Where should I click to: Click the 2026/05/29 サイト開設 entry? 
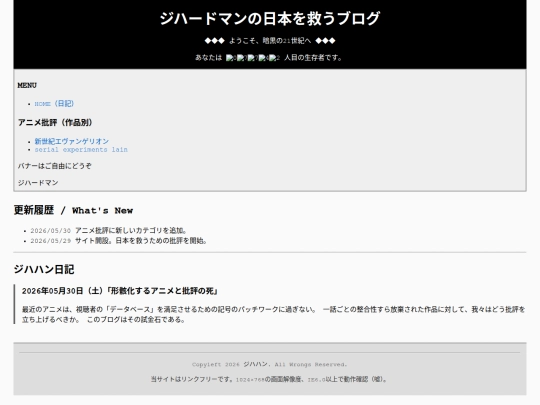point(119,241)
